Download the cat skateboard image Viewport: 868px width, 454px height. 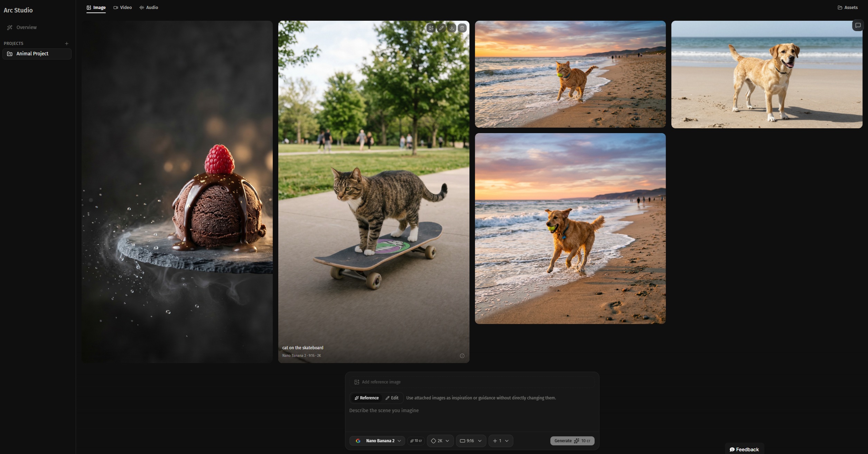pos(452,28)
